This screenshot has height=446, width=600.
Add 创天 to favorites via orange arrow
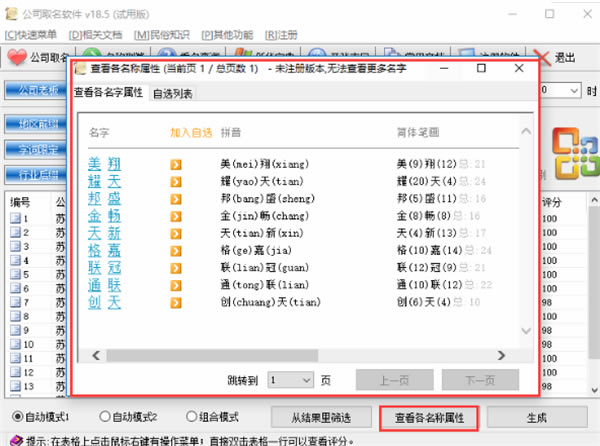tap(176, 303)
